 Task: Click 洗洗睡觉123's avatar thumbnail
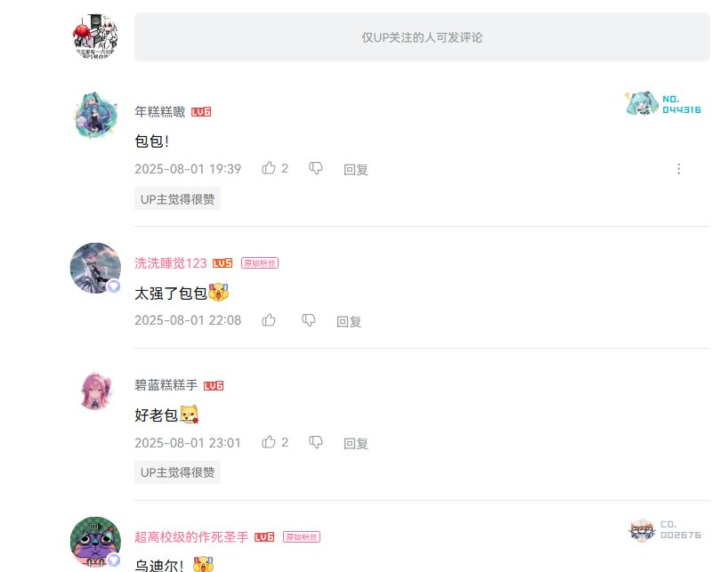click(95, 268)
